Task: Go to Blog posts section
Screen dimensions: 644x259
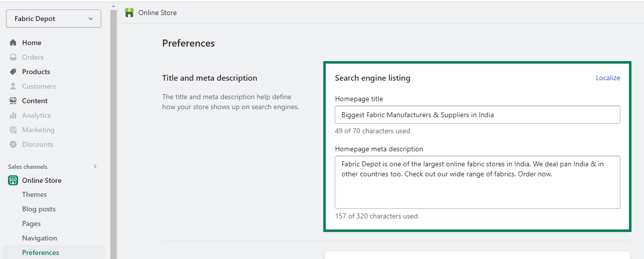Action: pos(39,209)
